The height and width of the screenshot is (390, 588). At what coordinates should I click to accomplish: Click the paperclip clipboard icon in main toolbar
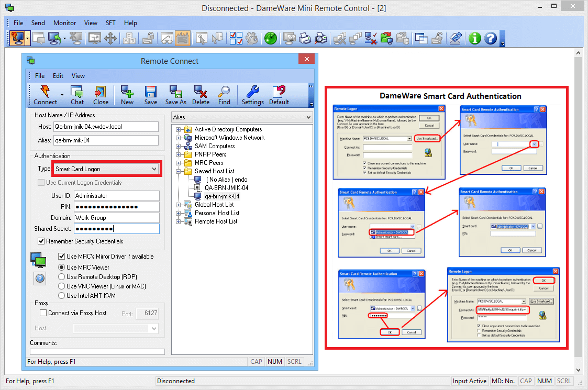pyautogui.click(x=456, y=38)
